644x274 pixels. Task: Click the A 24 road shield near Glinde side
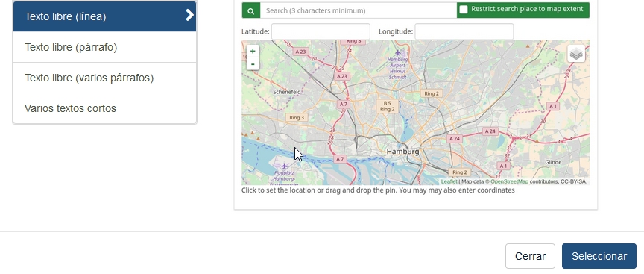coord(490,131)
